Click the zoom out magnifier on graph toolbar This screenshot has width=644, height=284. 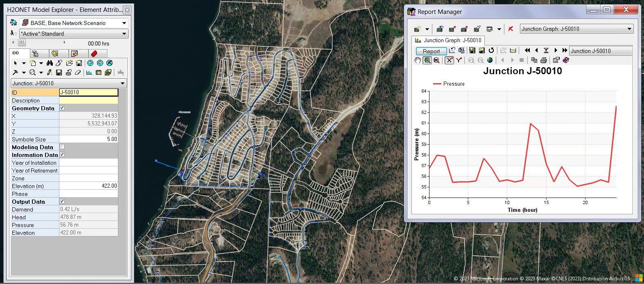click(x=436, y=60)
